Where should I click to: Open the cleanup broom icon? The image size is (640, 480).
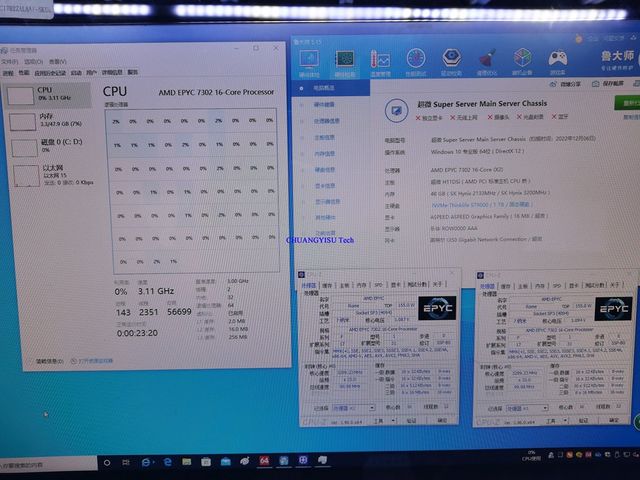tap(487, 58)
